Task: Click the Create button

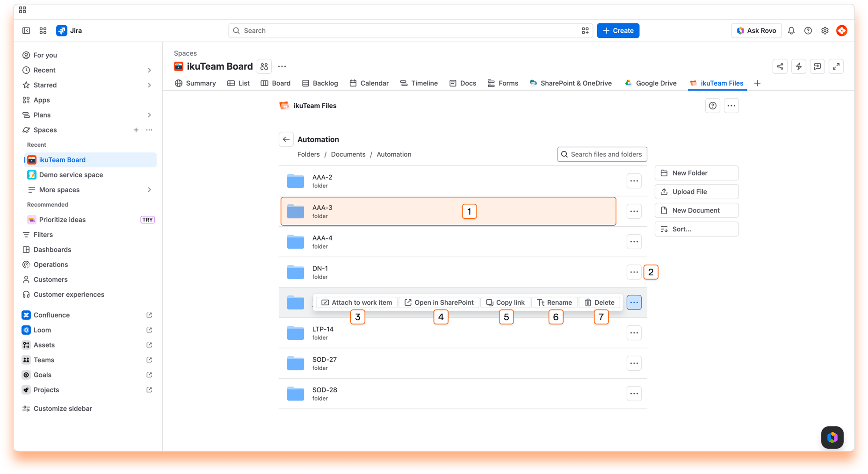Action: [x=618, y=30]
